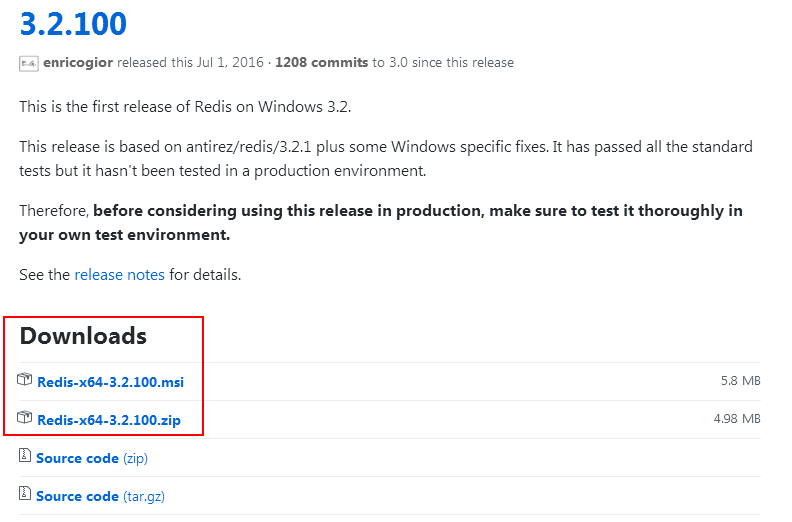Image resolution: width=792 pixels, height=522 pixels.
Task: Click the 5.8 MB file size
Action: pos(740,381)
